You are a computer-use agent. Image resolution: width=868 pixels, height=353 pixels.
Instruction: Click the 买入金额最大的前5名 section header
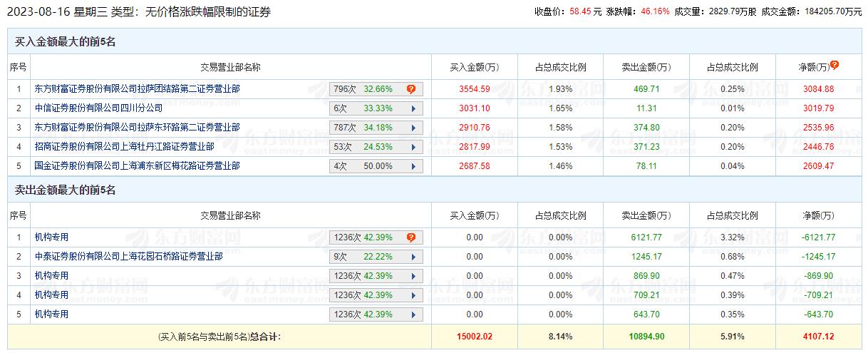(x=66, y=42)
